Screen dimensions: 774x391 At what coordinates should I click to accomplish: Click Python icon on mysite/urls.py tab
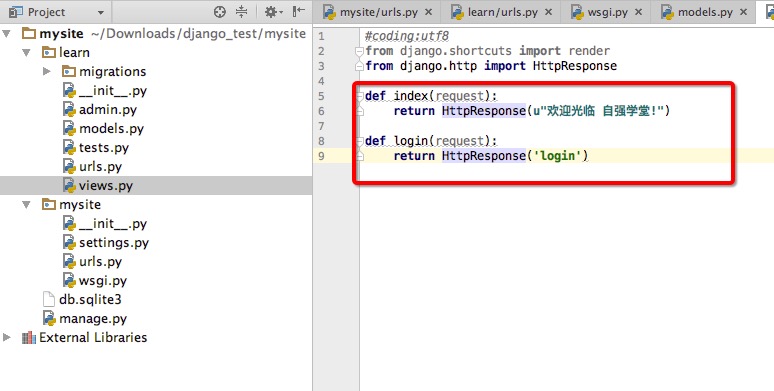[329, 12]
